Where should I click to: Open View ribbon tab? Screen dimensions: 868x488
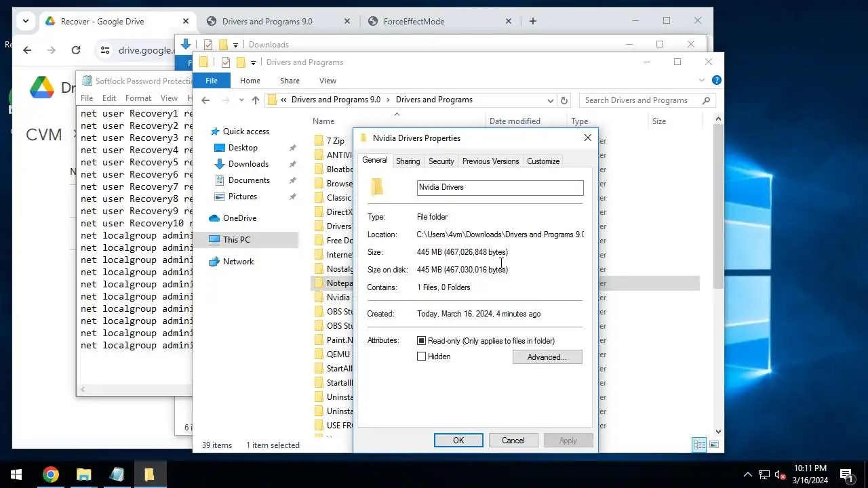(328, 81)
